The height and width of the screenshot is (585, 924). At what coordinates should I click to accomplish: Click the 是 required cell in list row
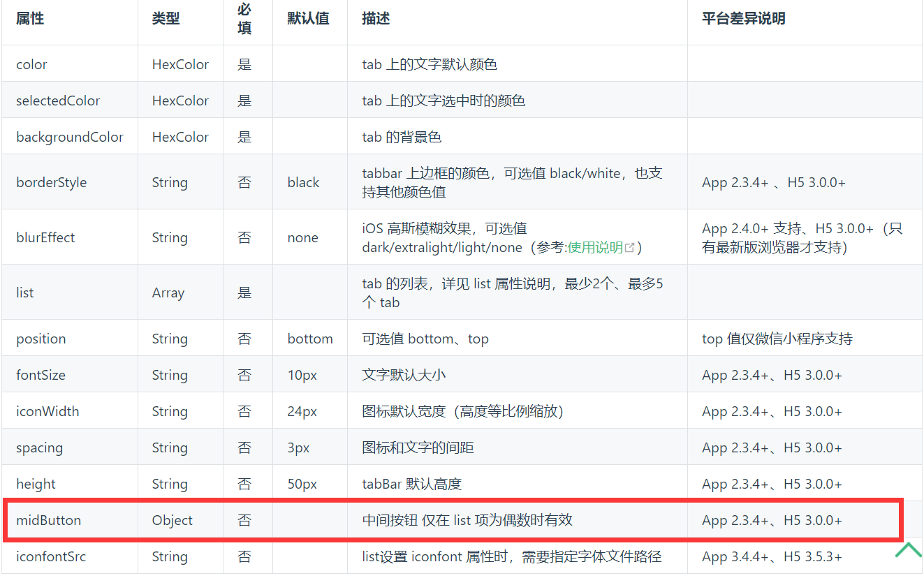coord(244,292)
